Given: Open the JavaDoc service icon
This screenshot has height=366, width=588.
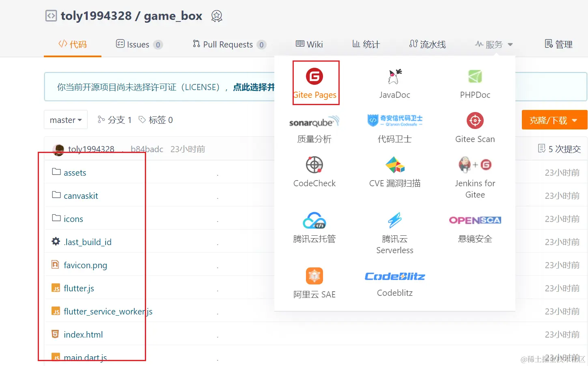Looking at the screenshot, I should [x=394, y=76].
